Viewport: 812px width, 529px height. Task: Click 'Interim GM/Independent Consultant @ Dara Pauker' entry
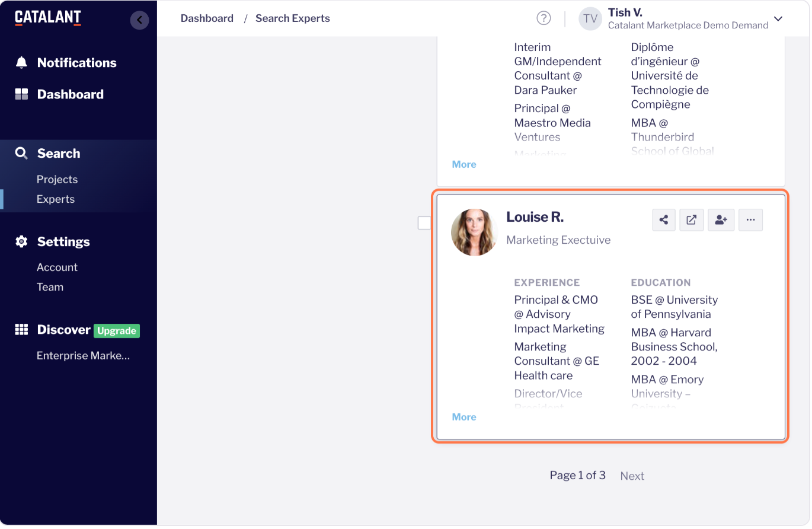pos(557,69)
